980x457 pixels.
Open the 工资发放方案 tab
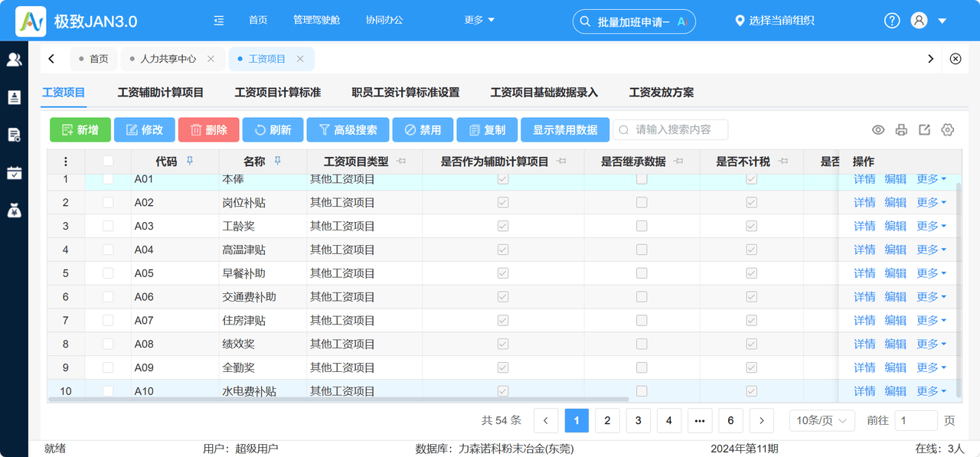(661, 93)
